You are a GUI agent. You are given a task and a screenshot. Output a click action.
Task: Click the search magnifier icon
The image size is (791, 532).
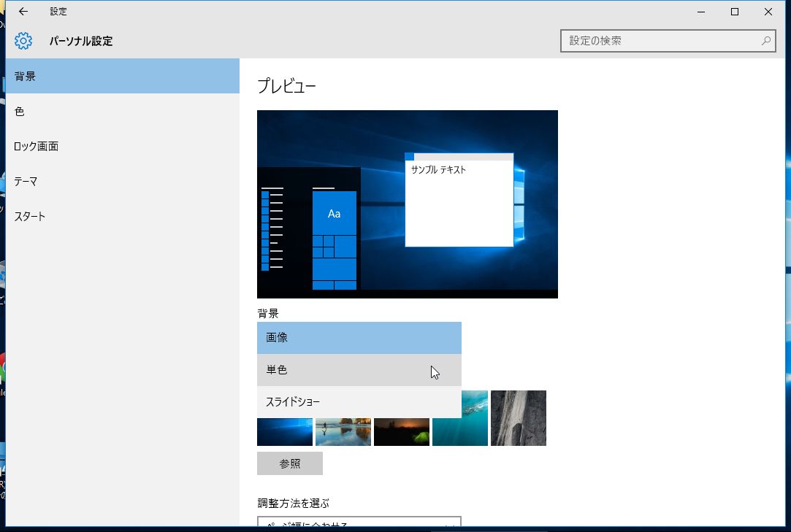[x=765, y=41]
